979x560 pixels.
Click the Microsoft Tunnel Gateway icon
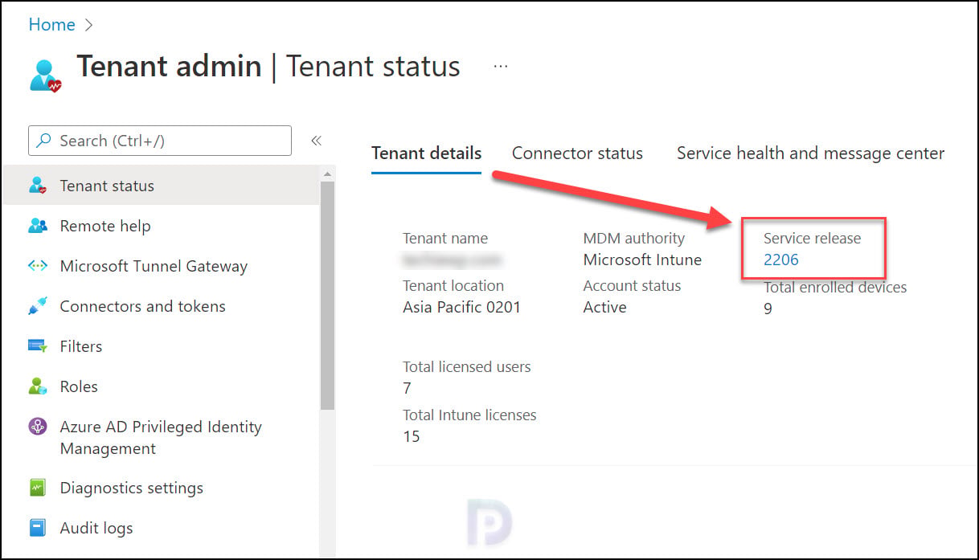pyautogui.click(x=38, y=266)
